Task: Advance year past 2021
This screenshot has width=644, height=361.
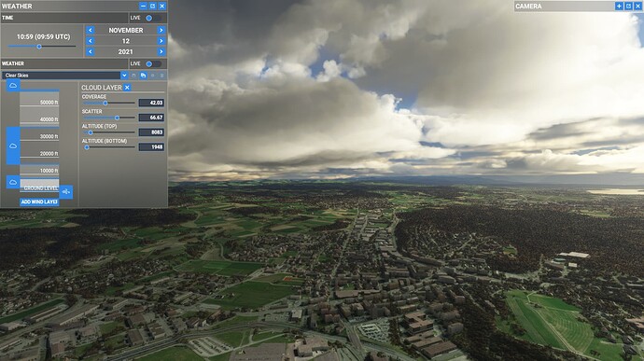Action: (161, 51)
